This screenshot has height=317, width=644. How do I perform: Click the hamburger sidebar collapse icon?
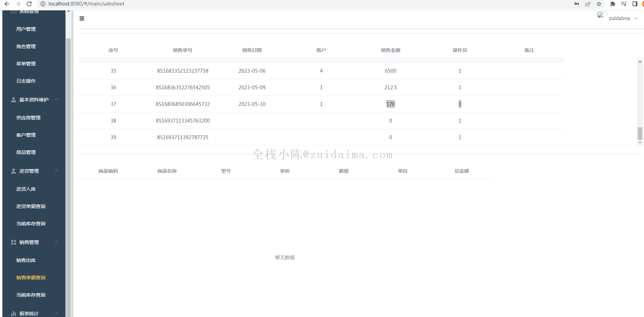click(82, 18)
